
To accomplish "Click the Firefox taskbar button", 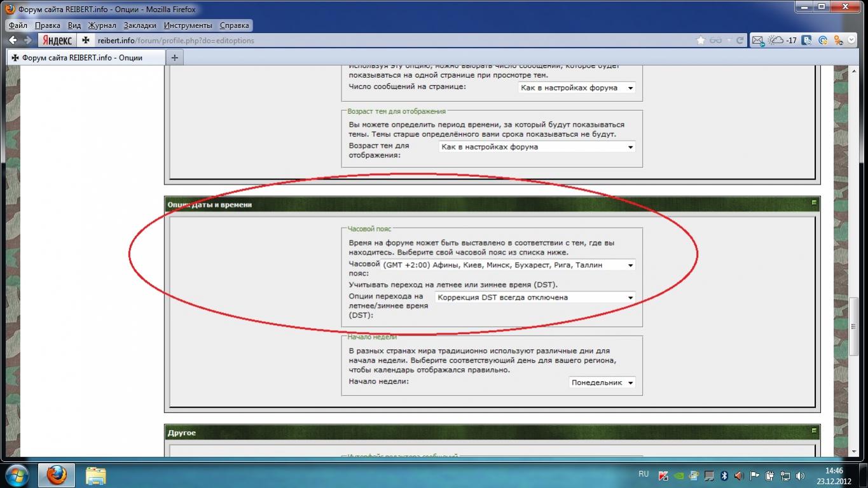I will [57, 475].
